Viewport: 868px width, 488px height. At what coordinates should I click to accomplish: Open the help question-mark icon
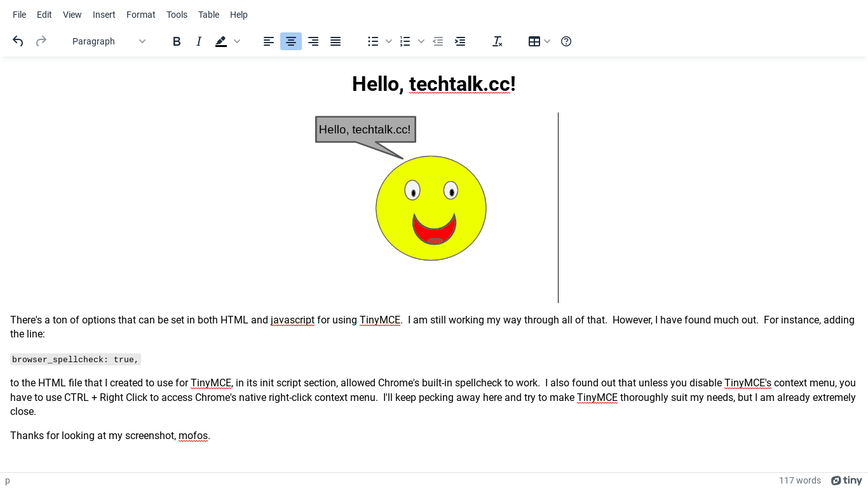[566, 41]
